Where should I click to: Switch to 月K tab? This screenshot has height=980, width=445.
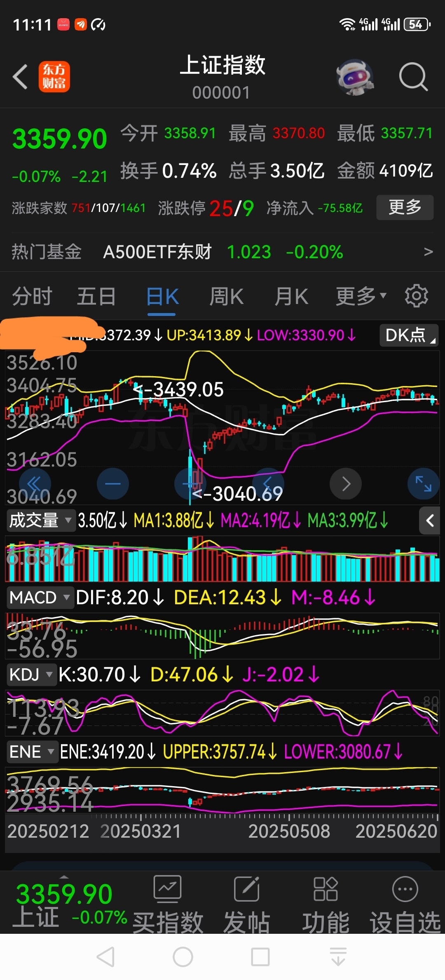(x=291, y=296)
